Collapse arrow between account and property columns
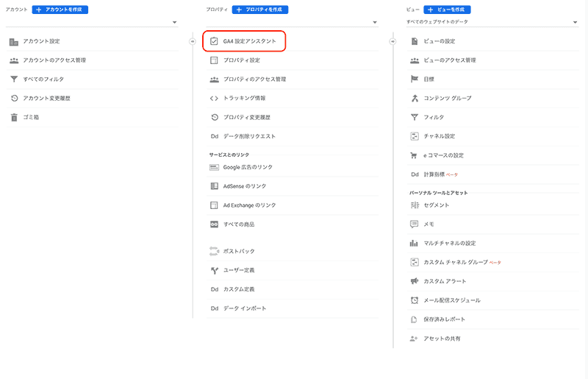This screenshot has height=379, width=588. (193, 41)
